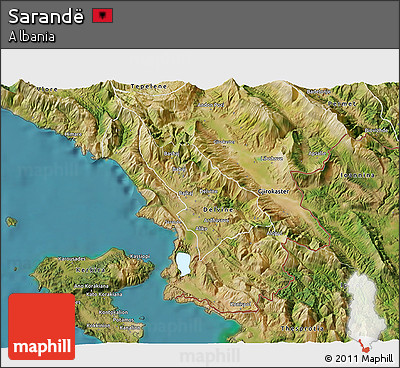
Task: Click the Kerkira island label
Action: click(91, 270)
